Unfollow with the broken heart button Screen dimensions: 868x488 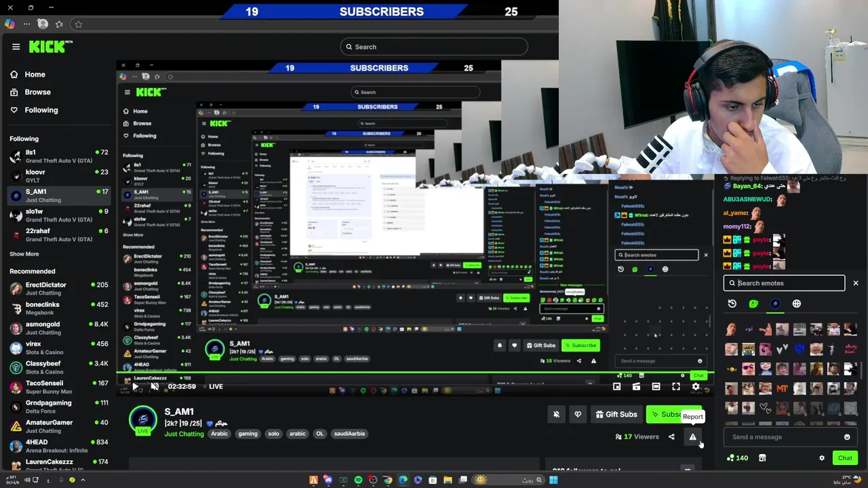click(x=578, y=414)
